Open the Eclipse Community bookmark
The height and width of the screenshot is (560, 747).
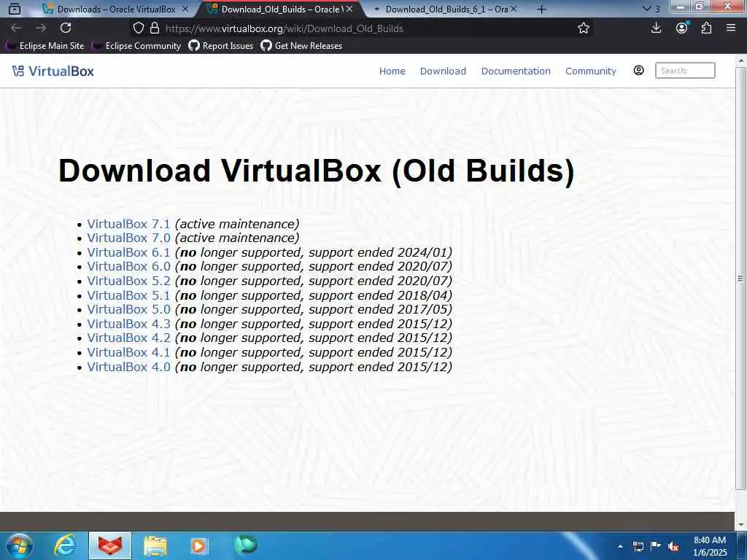coord(136,46)
